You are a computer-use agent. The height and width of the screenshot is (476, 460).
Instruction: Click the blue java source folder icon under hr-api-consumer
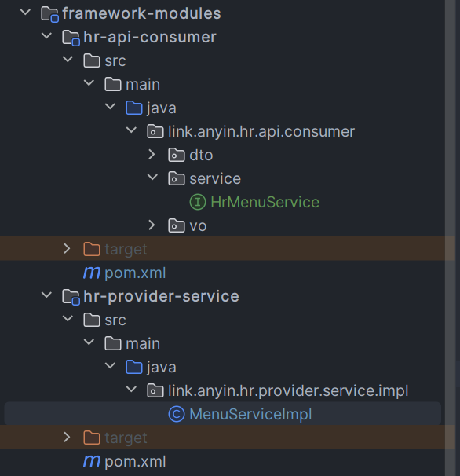coord(134,108)
